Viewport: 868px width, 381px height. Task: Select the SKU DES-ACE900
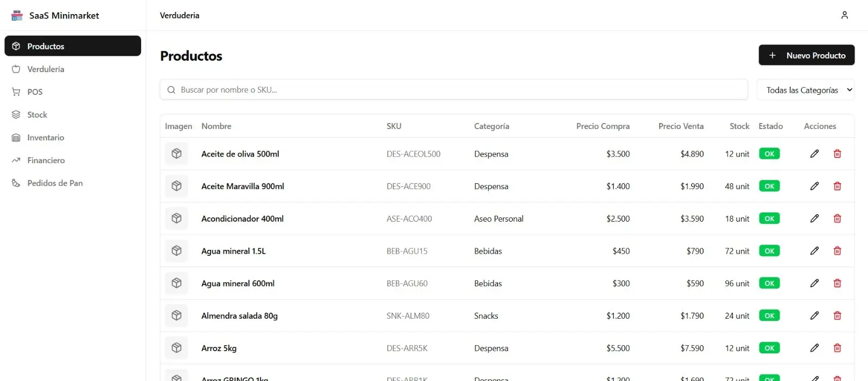409,186
